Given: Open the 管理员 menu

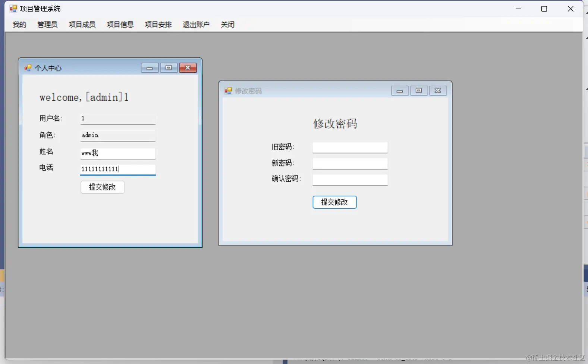Looking at the screenshot, I should 47,25.
